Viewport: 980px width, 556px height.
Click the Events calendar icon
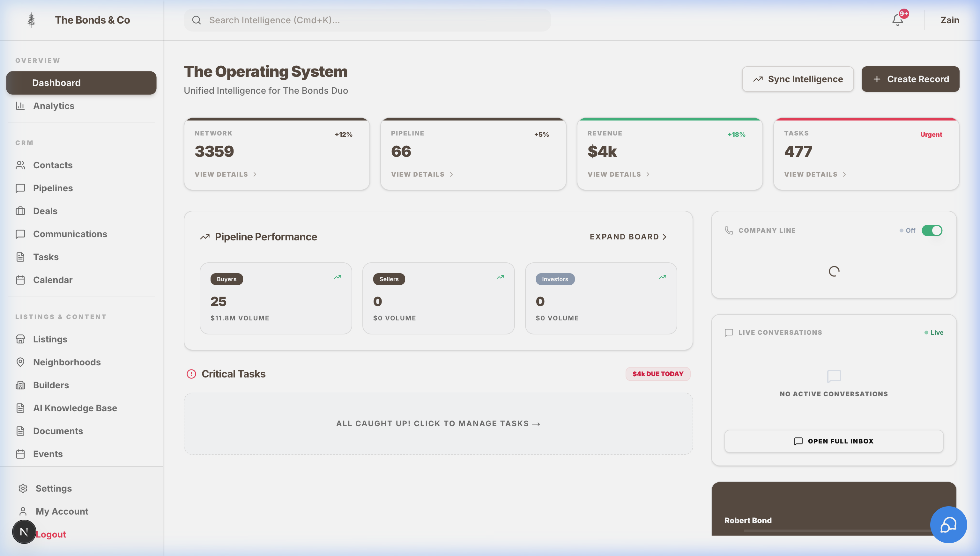(x=20, y=454)
